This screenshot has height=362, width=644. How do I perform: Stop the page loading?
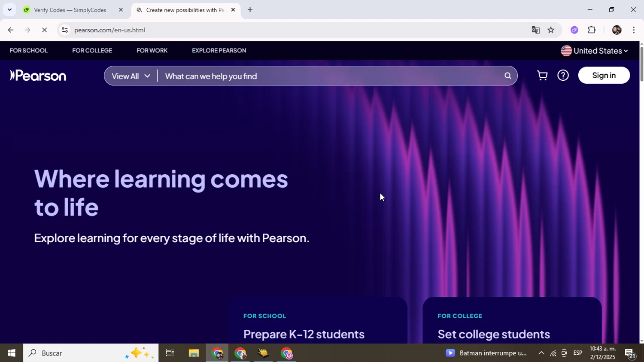coord(44,30)
